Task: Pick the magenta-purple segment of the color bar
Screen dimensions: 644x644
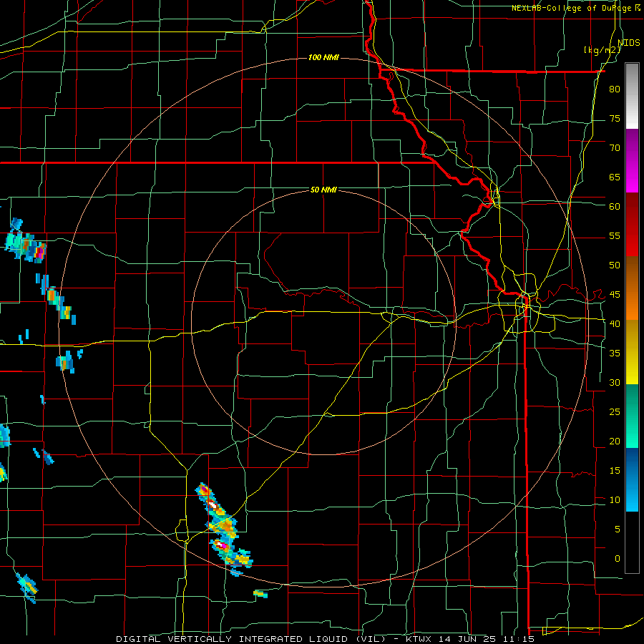Action: (x=632, y=161)
